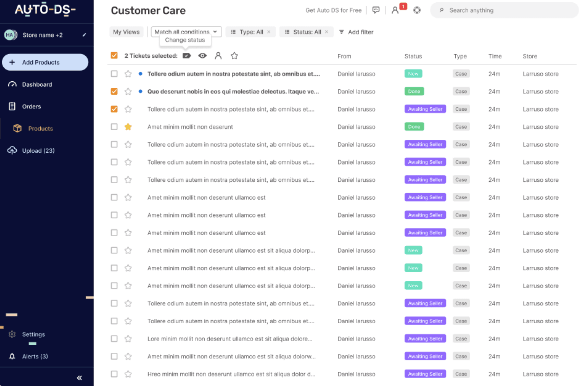This screenshot has width=588, height=386.
Task: Expand the 'Match all conditions' dropdown
Action: click(x=186, y=32)
